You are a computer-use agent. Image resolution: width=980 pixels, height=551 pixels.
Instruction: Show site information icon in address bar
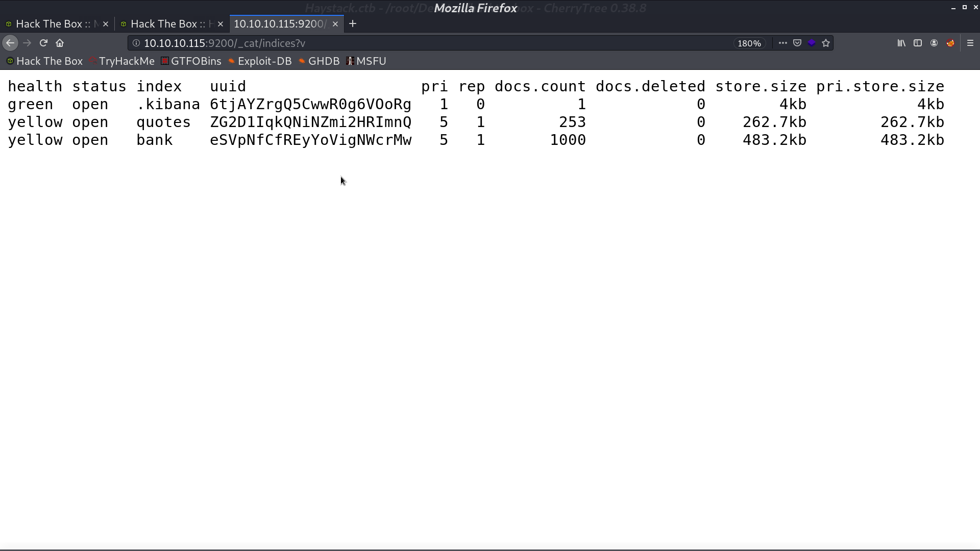click(x=136, y=43)
